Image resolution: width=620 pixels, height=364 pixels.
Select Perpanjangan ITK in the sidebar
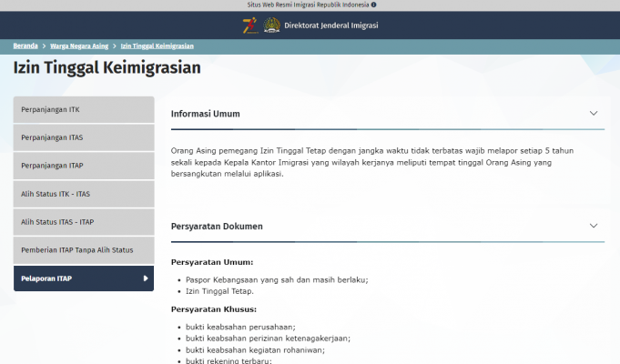pos(84,109)
